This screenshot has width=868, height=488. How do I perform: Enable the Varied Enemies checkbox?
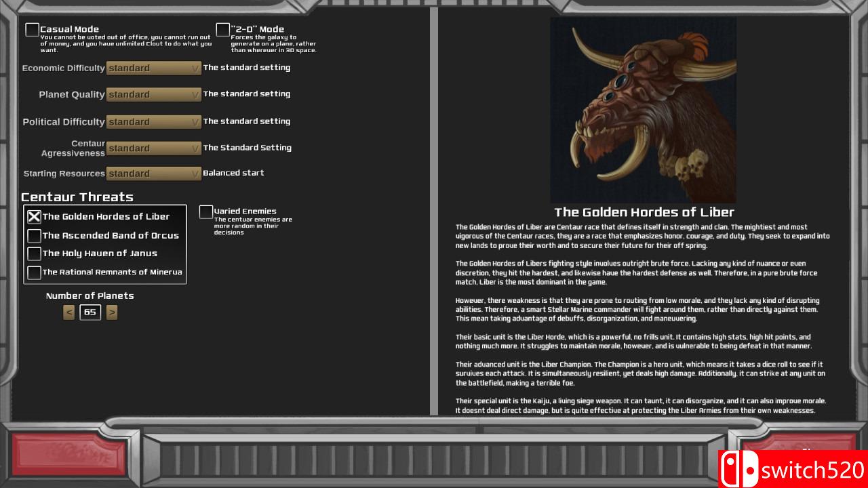tap(206, 212)
